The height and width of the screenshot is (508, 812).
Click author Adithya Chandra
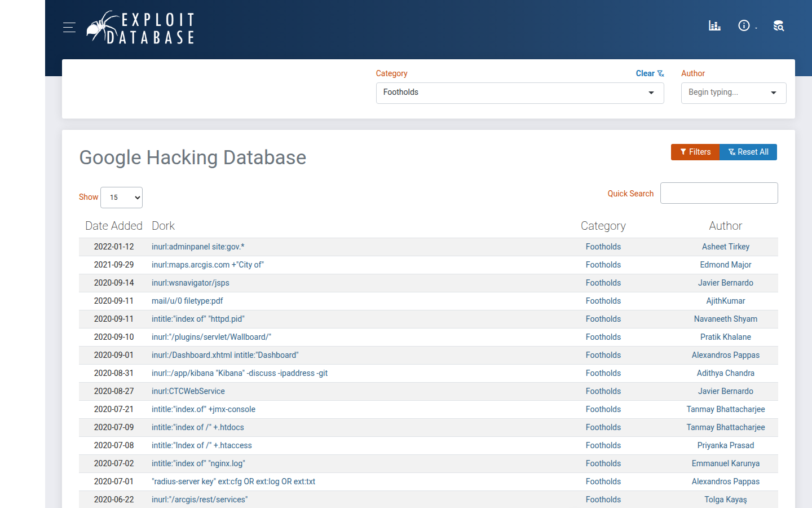pos(726,373)
